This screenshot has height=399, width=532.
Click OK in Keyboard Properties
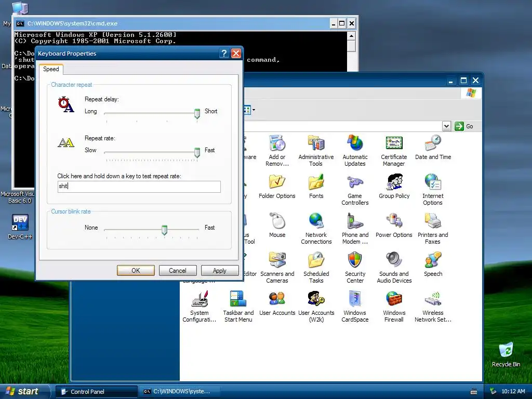(136, 270)
